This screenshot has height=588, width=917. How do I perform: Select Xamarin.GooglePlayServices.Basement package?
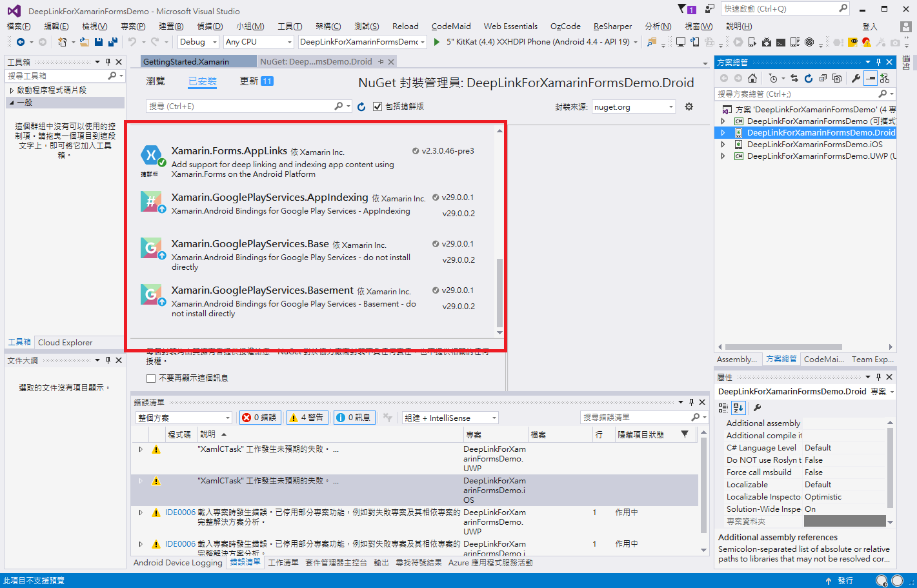pos(312,301)
